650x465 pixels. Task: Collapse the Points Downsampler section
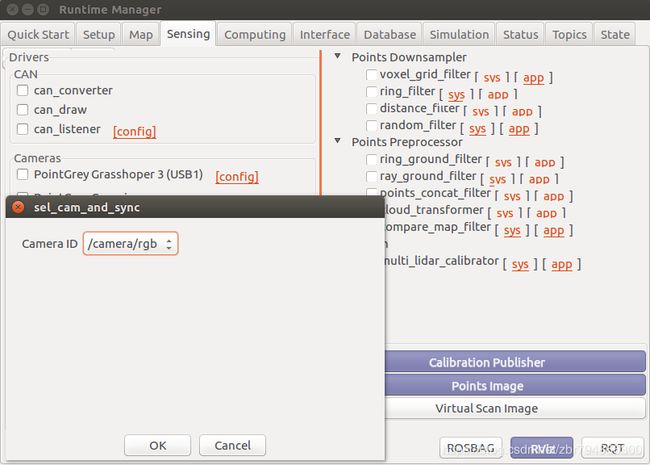[x=338, y=56]
